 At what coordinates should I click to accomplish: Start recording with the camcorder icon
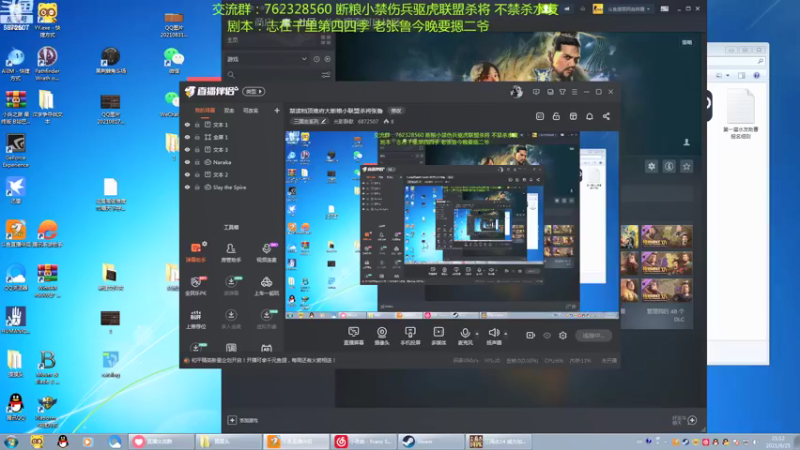pos(531,335)
